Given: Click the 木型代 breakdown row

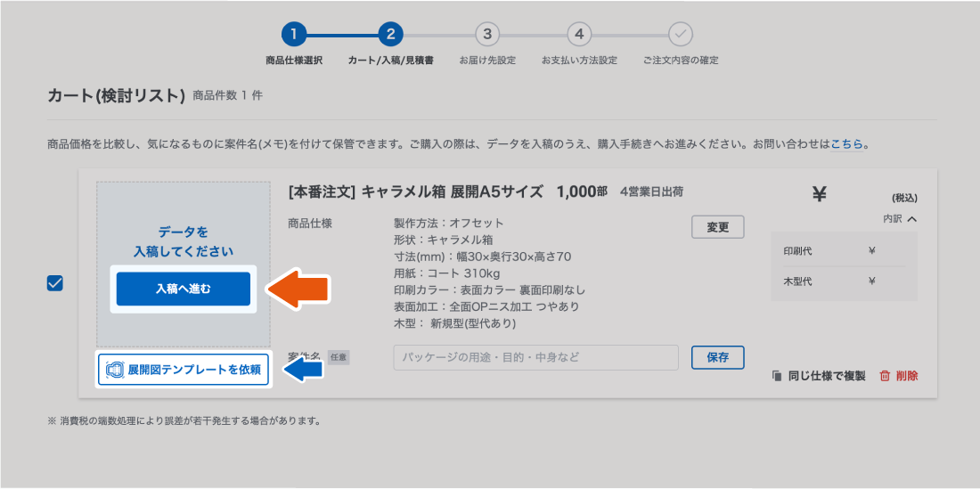Looking at the screenshot, I should 844,281.
